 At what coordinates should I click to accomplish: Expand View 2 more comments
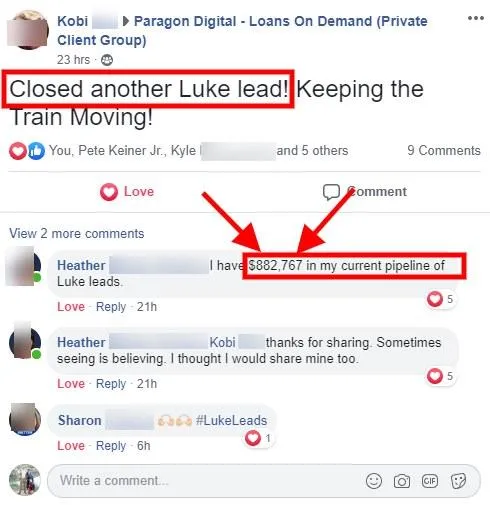tap(77, 233)
